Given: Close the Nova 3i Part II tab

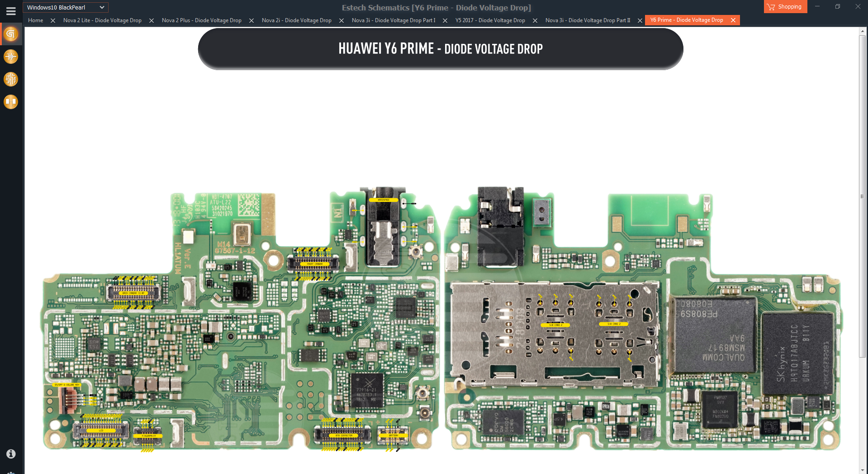Looking at the screenshot, I should coord(640,20).
